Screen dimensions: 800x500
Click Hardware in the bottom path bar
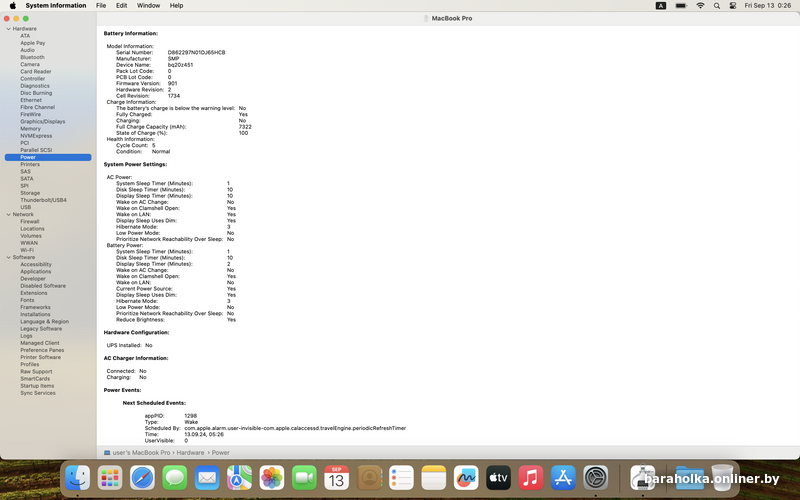coord(190,453)
